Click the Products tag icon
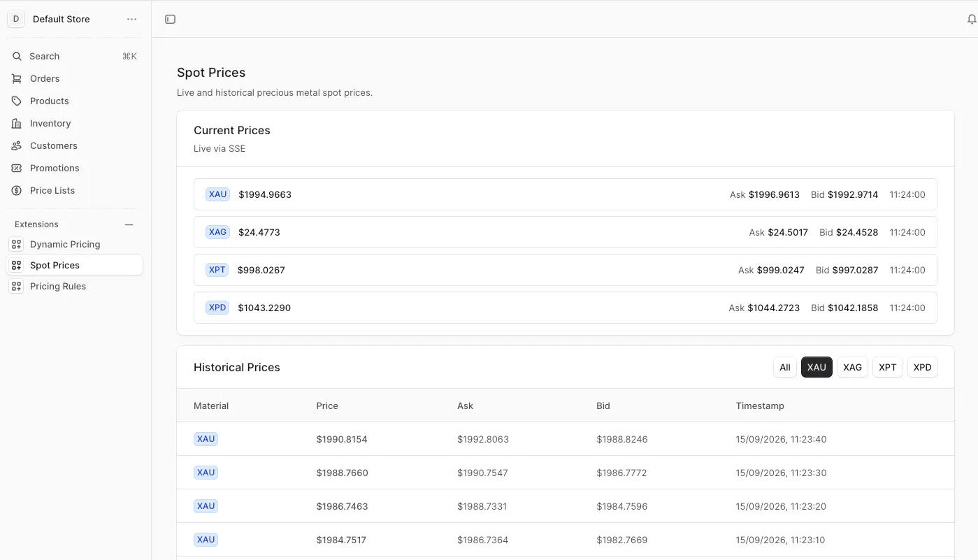Image resolution: width=978 pixels, height=560 pixels. [x=17, y=101]
